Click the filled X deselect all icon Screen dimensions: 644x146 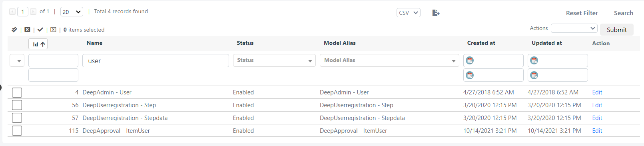27,30
